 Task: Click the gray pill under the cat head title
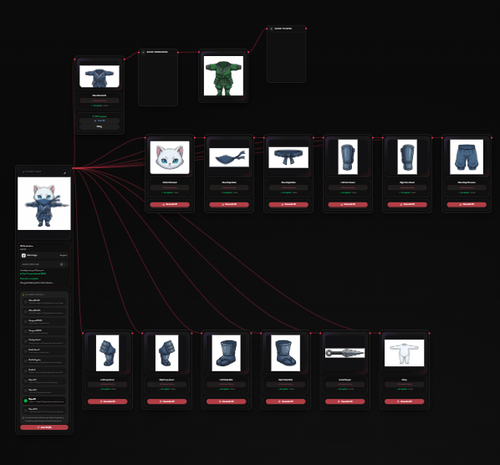click(170, 188)
